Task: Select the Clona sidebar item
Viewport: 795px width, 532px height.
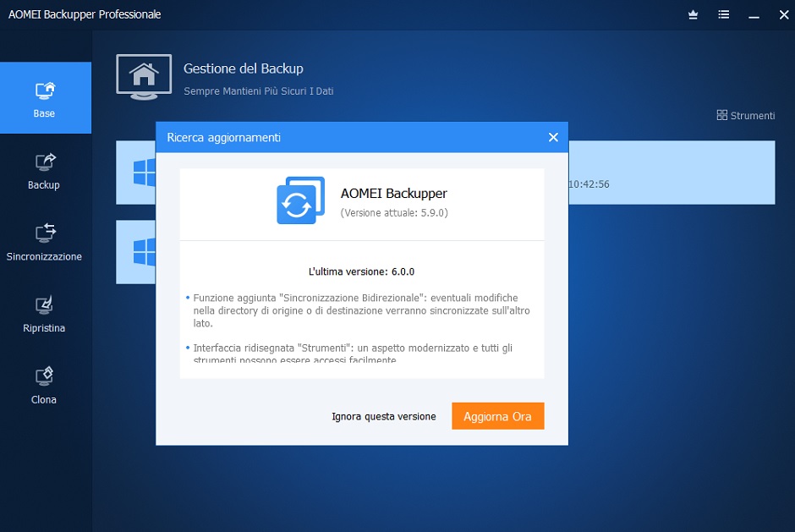Action: (44, 386)
